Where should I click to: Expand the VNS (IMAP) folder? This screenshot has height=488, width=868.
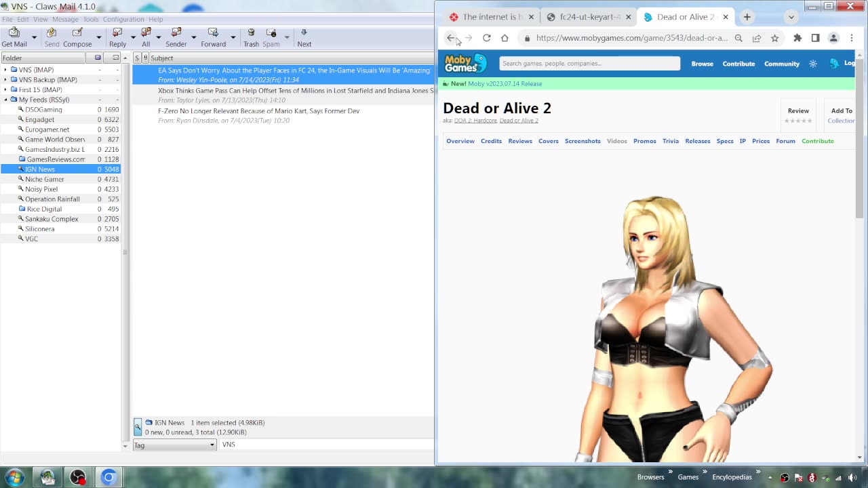5,70
